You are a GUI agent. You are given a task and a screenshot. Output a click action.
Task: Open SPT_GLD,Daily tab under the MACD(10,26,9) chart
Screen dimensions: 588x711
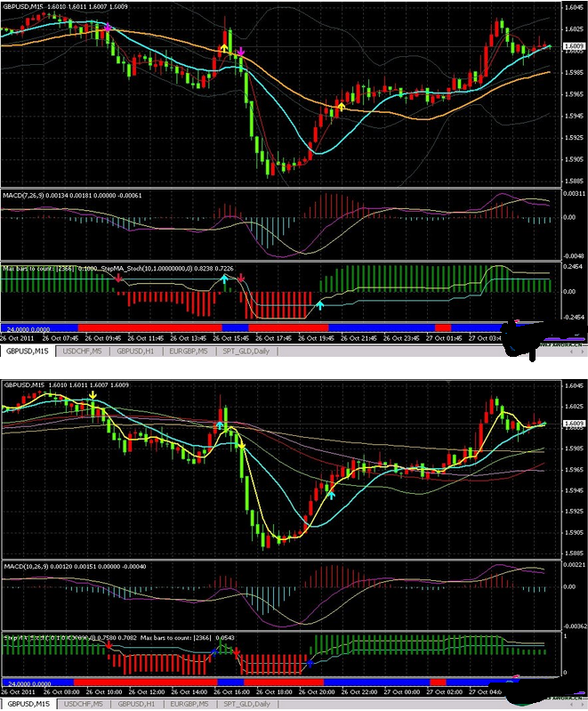(x=246, y=704)
